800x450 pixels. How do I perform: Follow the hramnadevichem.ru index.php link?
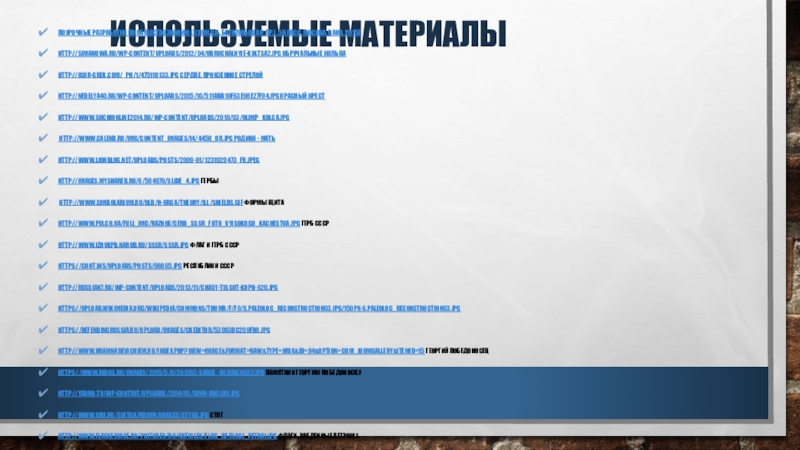point(241,351)
